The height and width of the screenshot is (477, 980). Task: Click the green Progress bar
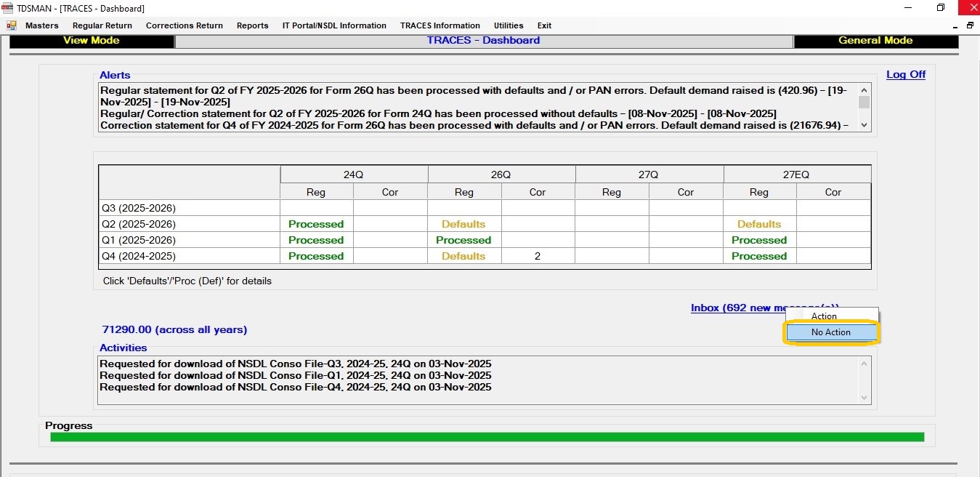click(487, 437)
